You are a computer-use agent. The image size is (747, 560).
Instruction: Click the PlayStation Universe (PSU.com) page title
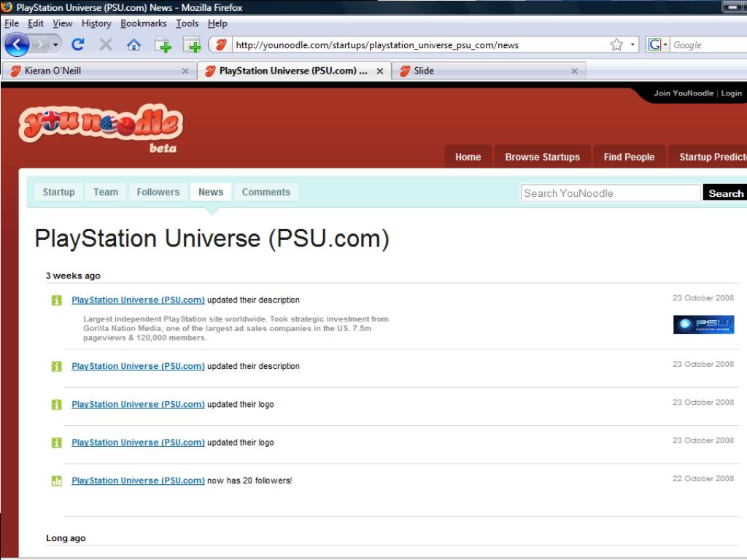click(x=212, y=238)
